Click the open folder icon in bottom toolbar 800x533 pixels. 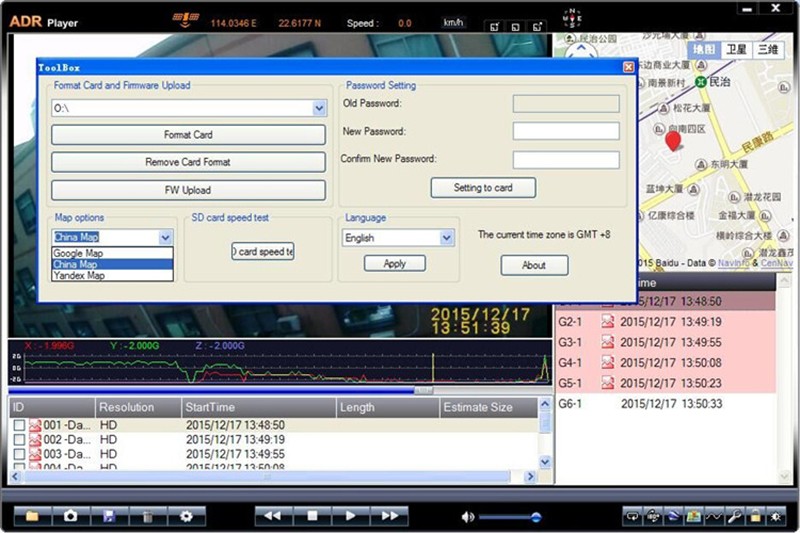click(32, 516)
